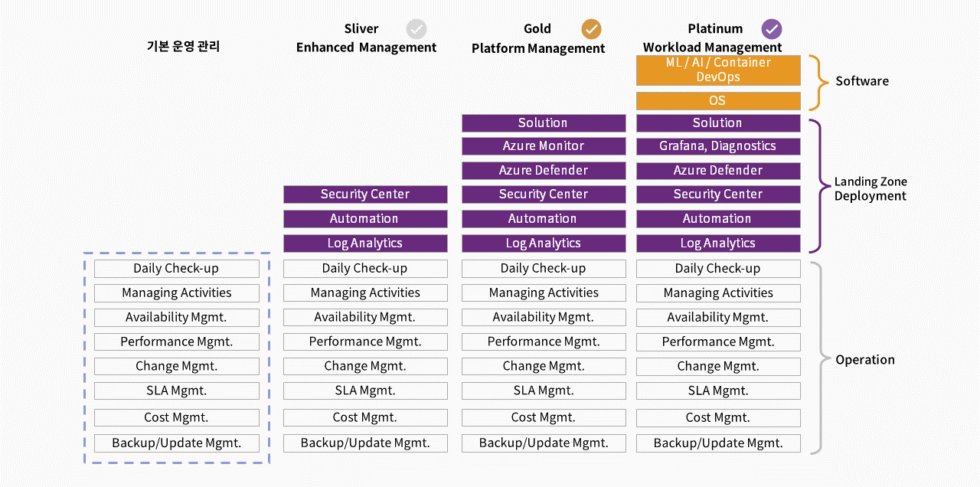Click Log Analytics under Gold tier

544,243
